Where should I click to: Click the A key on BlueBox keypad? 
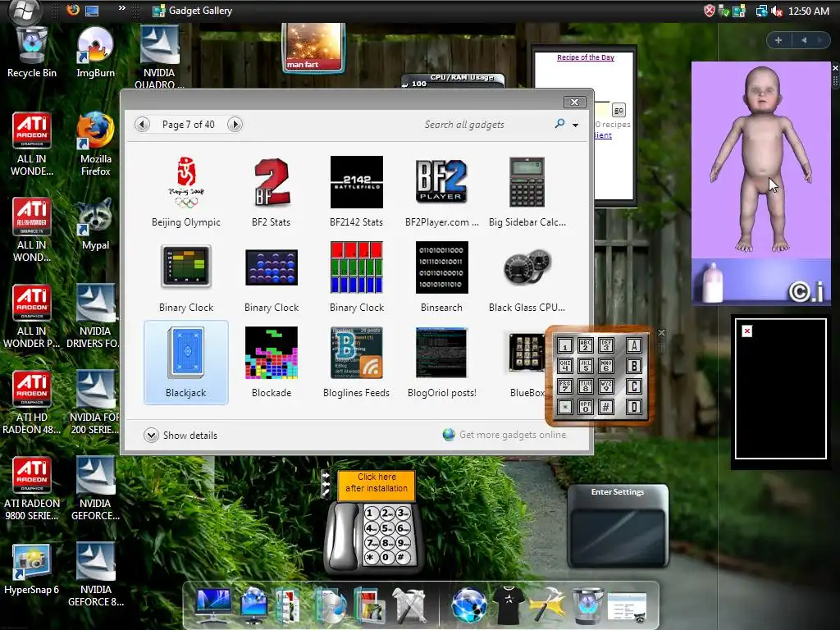634,345
